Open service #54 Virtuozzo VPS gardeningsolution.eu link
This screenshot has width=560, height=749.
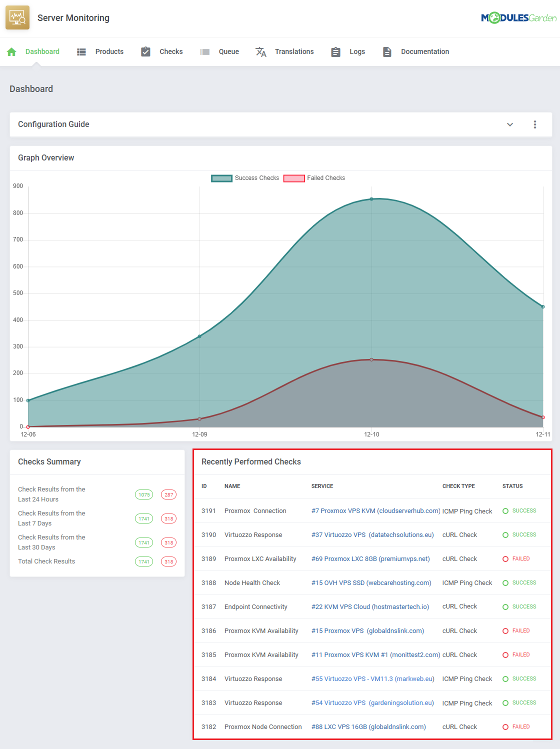372,703
